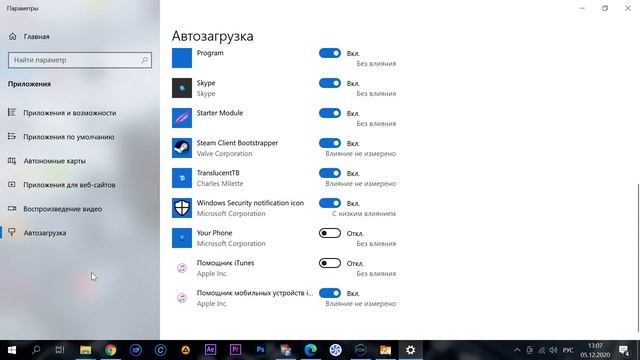Click the vertical scrollbar of the startup list

(638, 257)
